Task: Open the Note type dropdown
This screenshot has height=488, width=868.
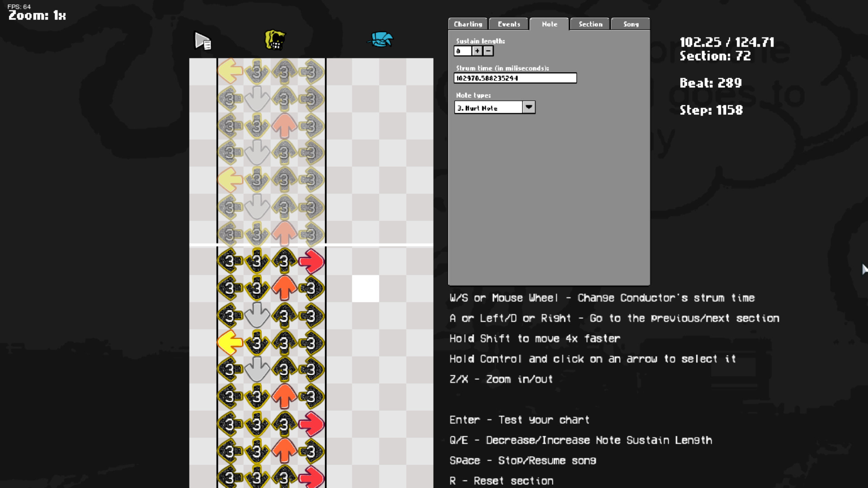Action: tap(528, 107)
